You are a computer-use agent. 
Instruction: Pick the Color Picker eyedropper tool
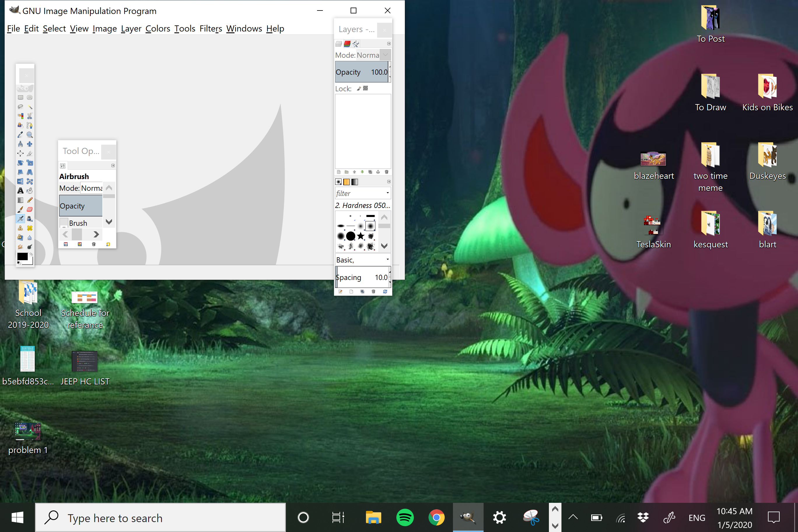(x=20, y=135)
